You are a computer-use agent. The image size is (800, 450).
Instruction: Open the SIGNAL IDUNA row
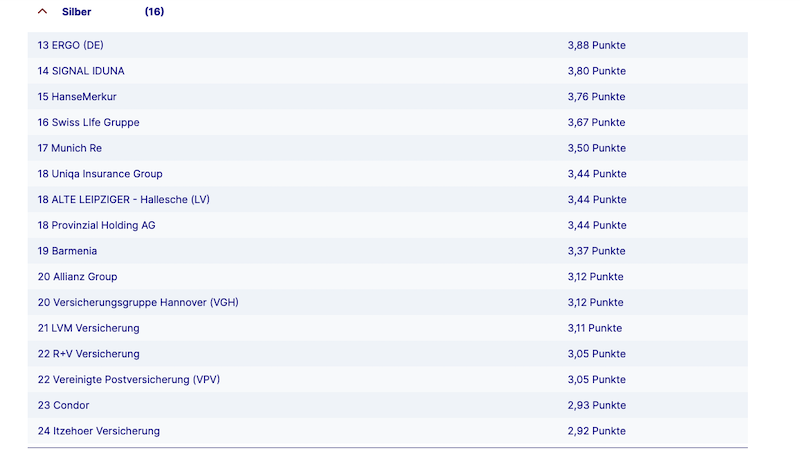[81, 71]
